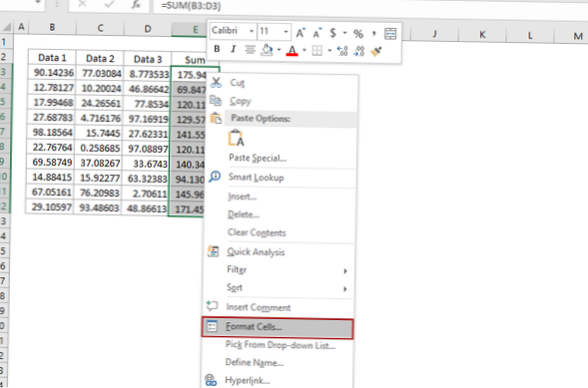Click Decrease Decimal icon
588x388 pixels.
click(359, 51)
